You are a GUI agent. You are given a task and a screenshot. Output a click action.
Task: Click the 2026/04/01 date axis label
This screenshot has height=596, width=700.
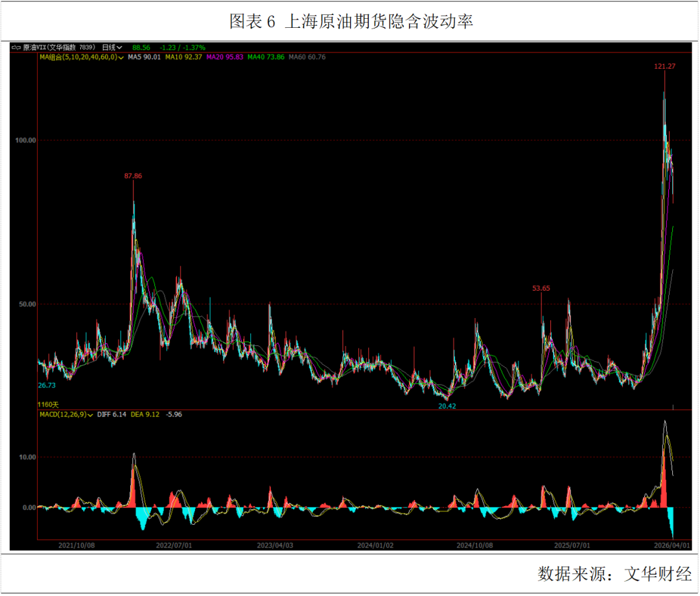[672, 545]
